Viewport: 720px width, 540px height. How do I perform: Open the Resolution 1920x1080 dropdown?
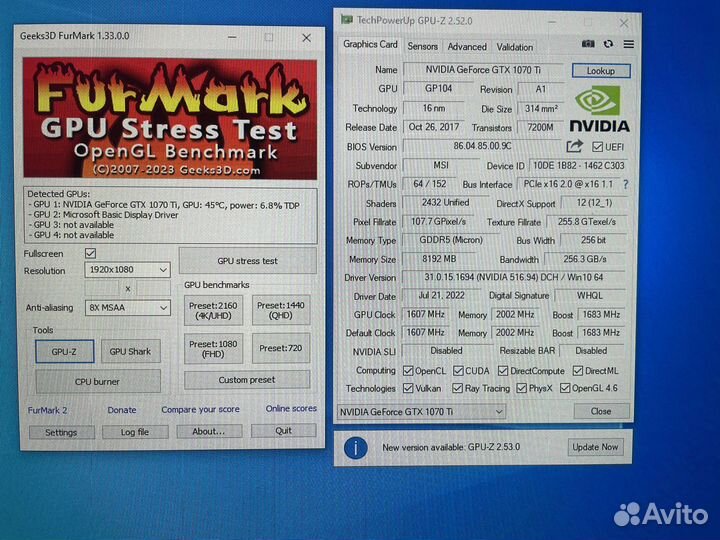(127, 270)
